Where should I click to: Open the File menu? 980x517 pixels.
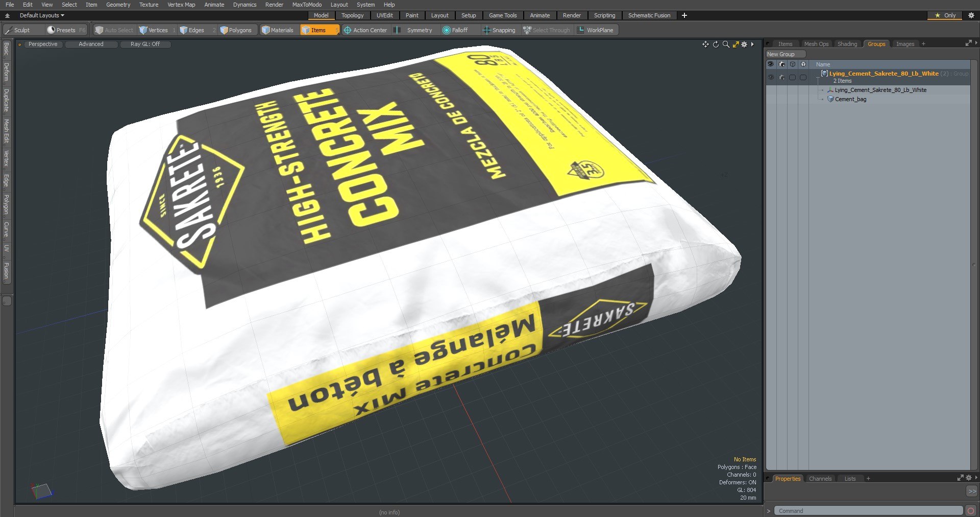point(10,5)
